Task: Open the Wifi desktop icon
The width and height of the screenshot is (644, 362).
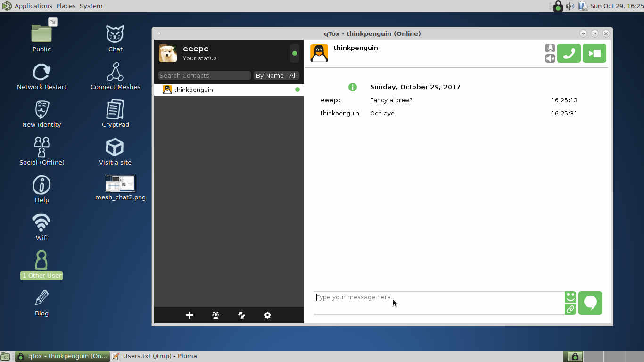Action: (x=41, y=227)
